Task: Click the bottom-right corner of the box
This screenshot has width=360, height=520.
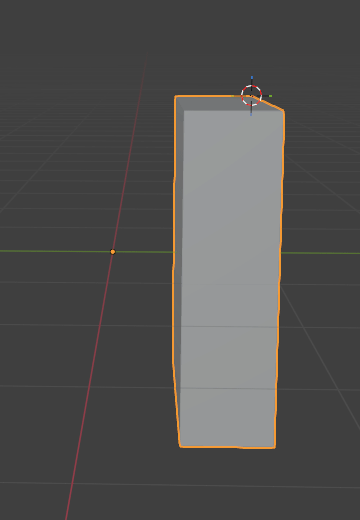Action: pyautogui.click(x=275, y=447)
